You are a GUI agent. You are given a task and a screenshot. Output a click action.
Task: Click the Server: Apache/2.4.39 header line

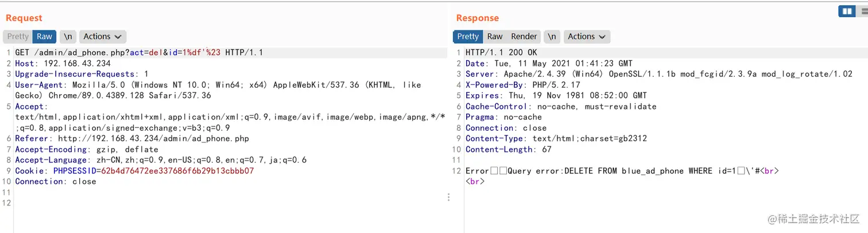click(659, 74)
